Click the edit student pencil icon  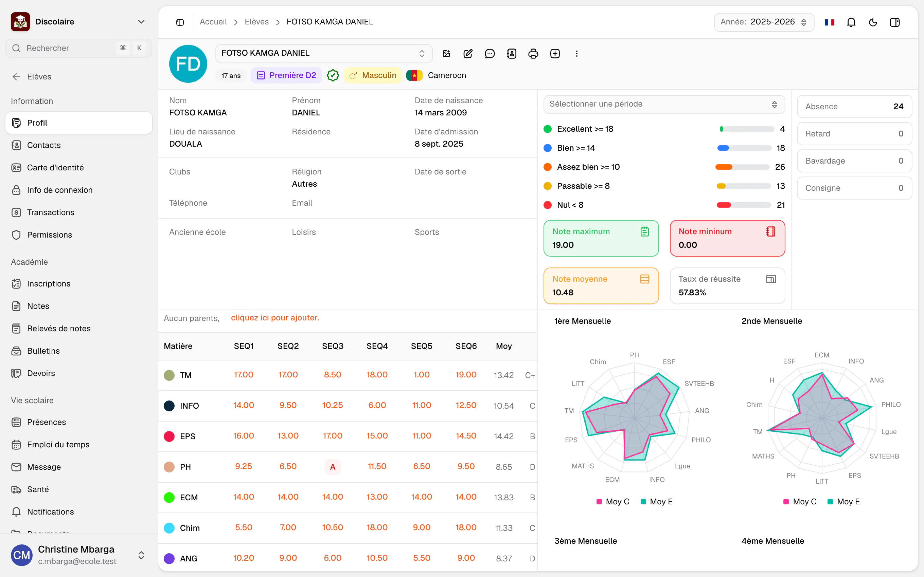(468, 53)
